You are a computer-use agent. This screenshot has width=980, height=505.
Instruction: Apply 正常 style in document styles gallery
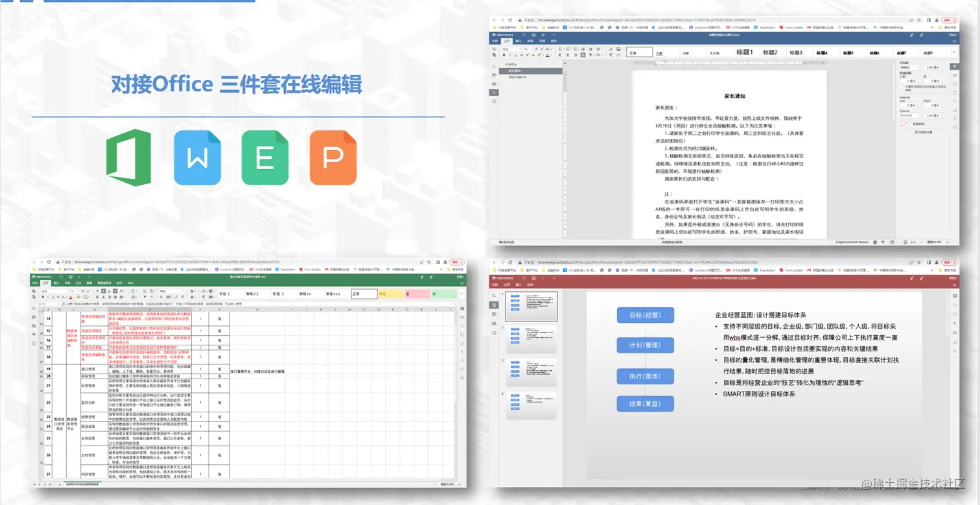click(x=639, y=52)
